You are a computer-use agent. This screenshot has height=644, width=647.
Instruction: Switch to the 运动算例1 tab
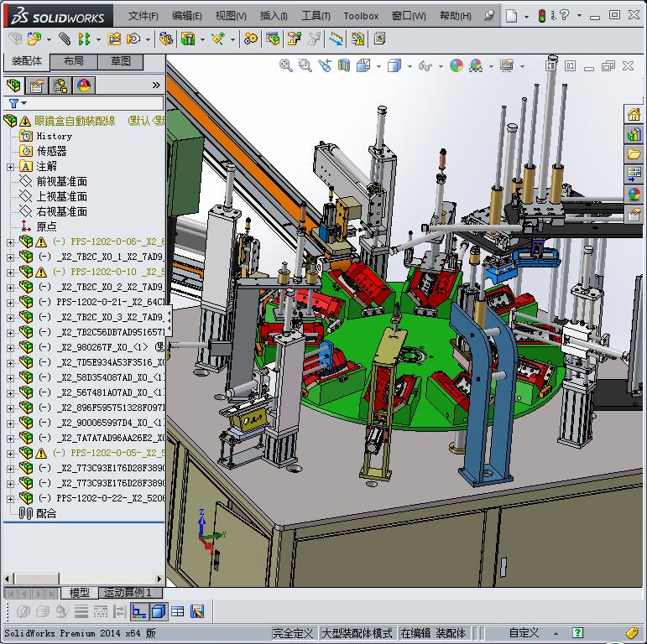(131, 593)
